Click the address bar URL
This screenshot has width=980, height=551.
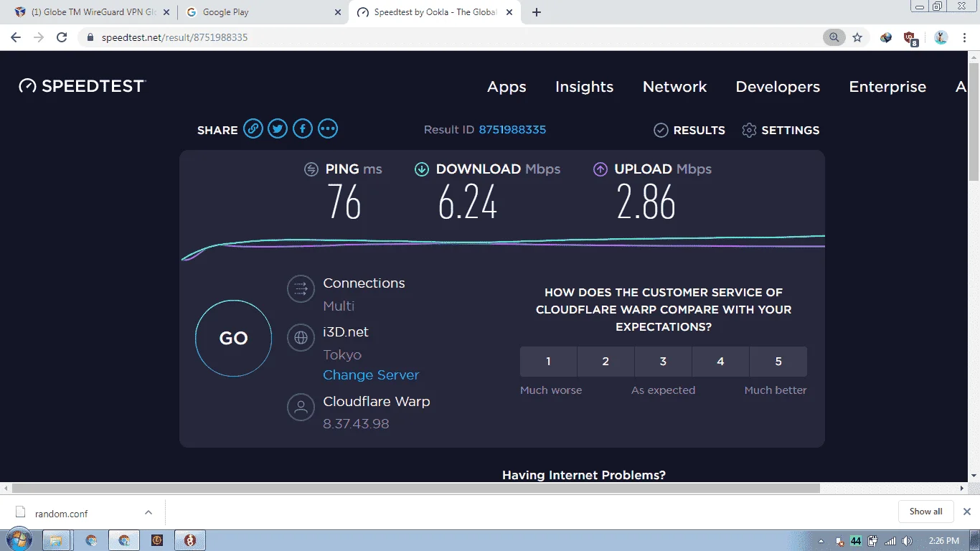coord(173,37)
